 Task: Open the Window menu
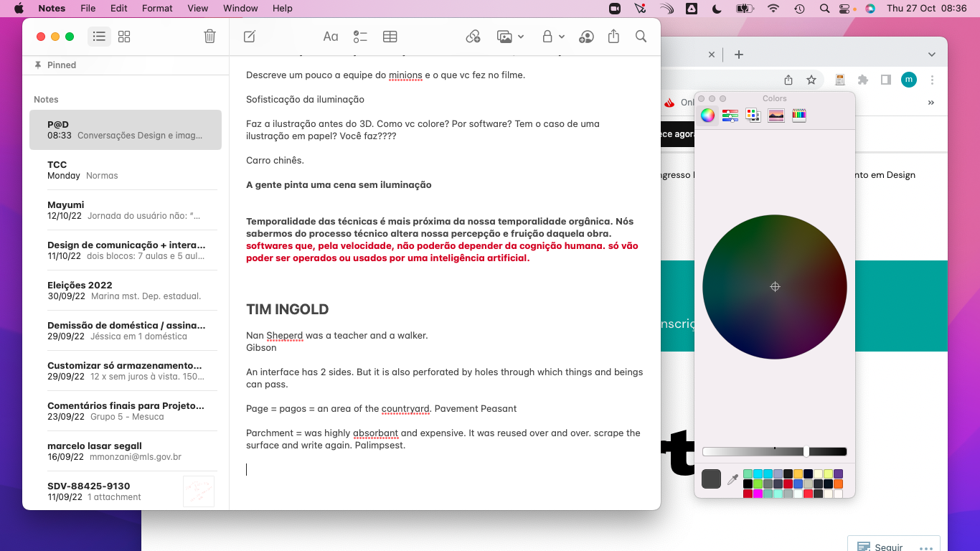pos(240,8)
